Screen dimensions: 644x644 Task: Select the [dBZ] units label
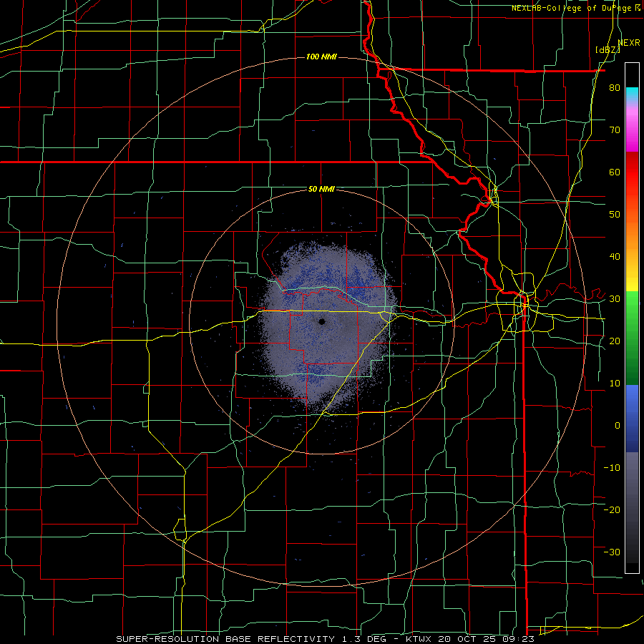[x=608, y=49]
